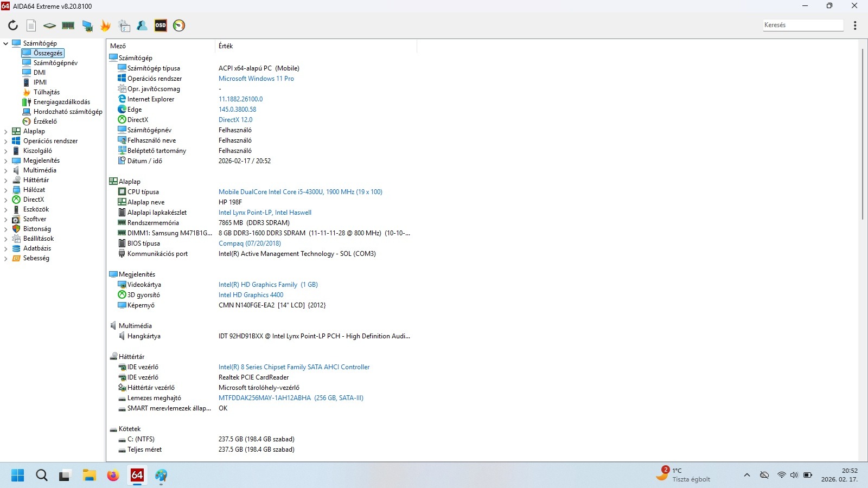868x488 pixels.
Task: Click the Intel(R) HD Graphics Family link
Action: (x=268, y=285)
